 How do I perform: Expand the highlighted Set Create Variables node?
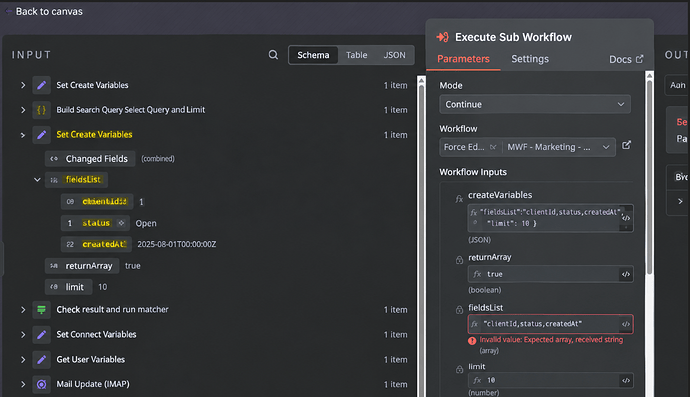pyautogui.click(x=23, y=135)
